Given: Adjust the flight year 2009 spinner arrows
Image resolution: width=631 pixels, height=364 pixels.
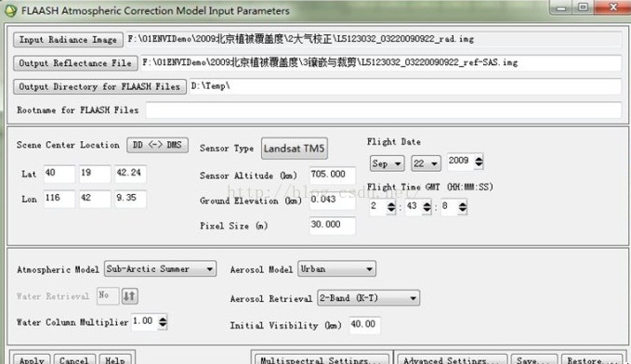Looking at the screenshot, I should (x=479, y=162).
